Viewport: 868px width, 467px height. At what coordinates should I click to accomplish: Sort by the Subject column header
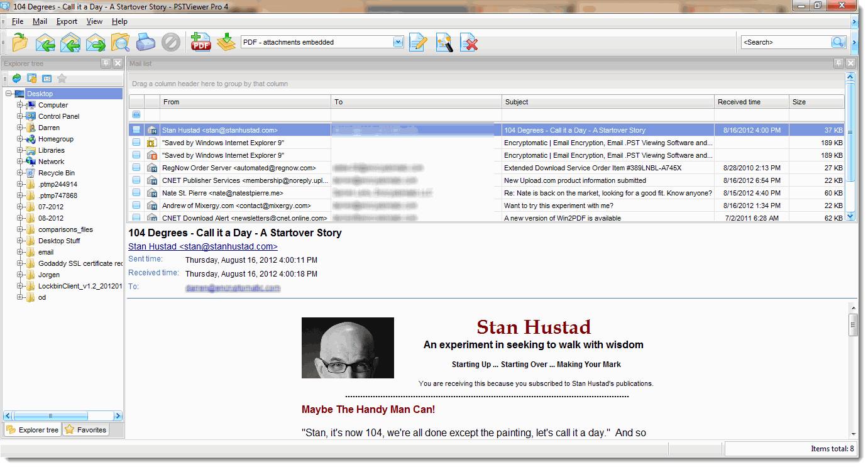click(608, 102)
